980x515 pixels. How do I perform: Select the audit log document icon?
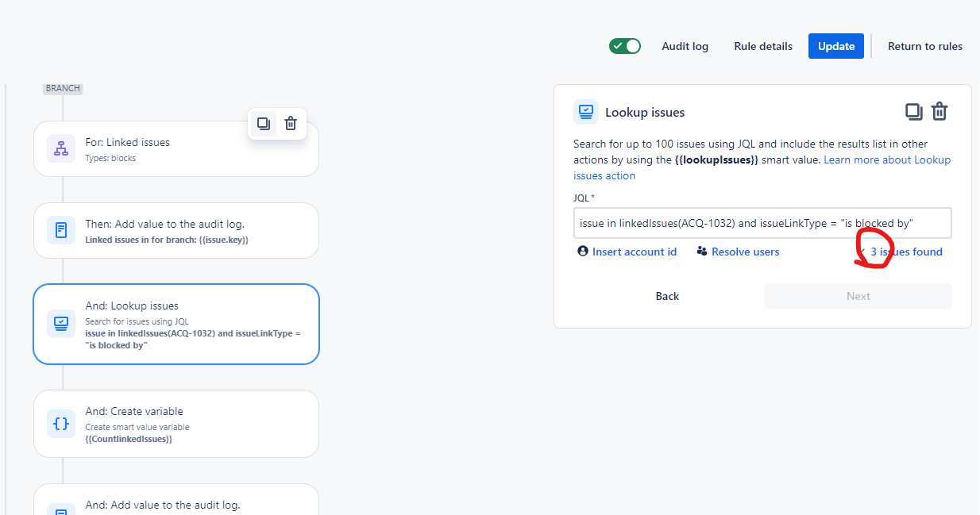[x=61, y=230]
